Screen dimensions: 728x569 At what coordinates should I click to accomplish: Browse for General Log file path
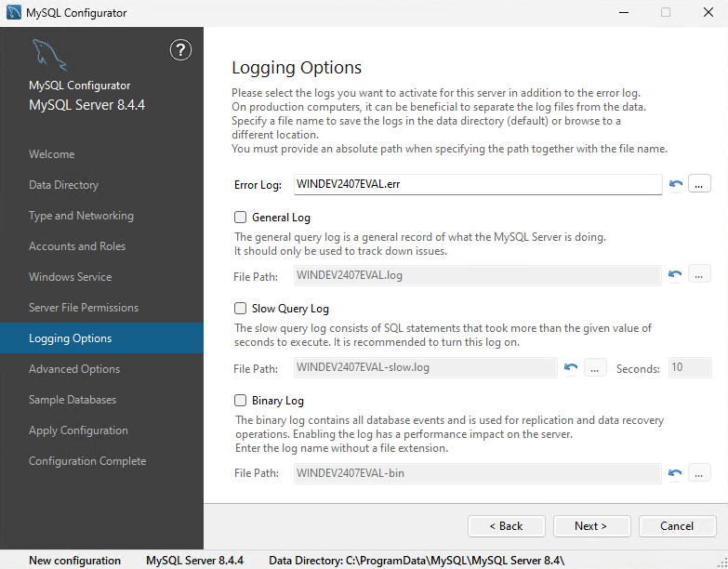pos(699,275)
